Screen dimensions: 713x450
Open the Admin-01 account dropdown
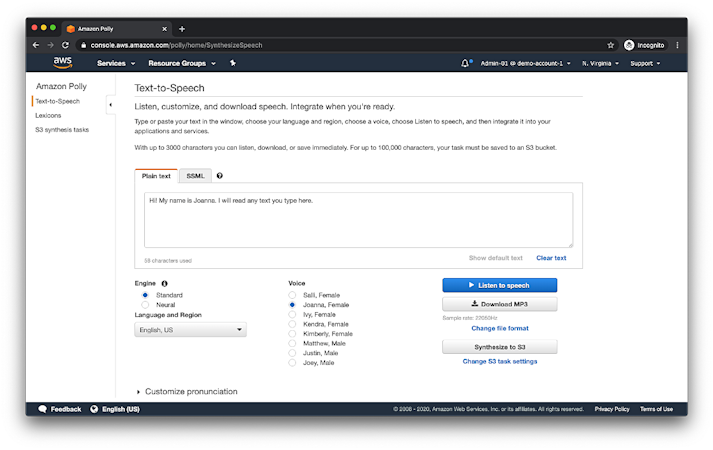pyautogui.click(x=525, y=63)
